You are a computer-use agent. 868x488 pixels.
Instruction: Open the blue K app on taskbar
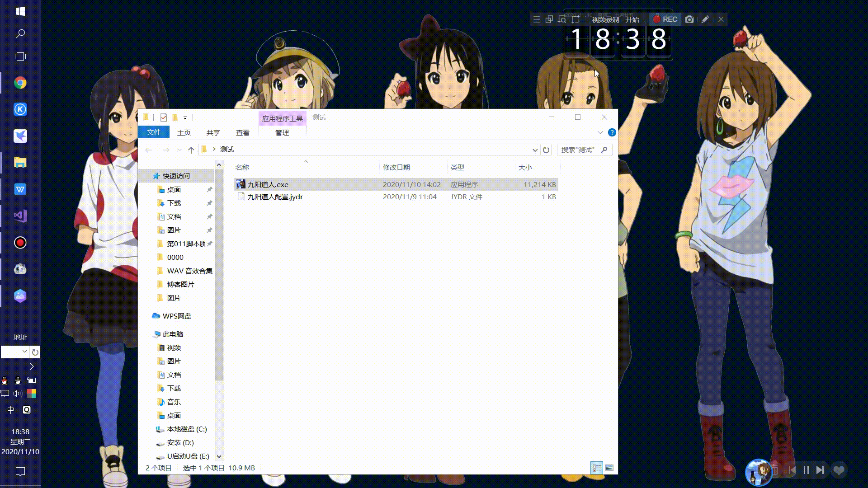(20, 109)
